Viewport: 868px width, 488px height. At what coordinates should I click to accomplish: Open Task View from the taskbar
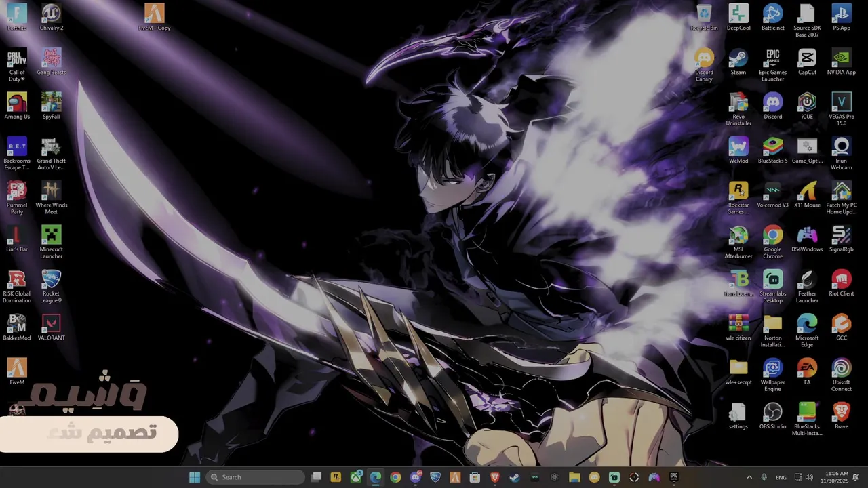tap(316, 477)
